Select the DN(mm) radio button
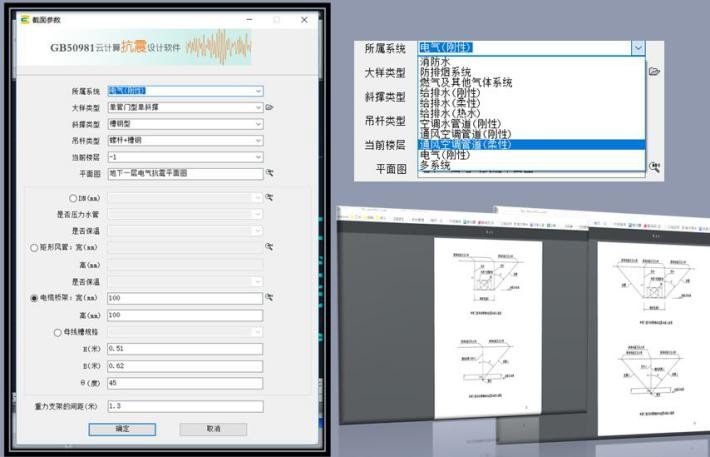Image resolution: width=710 pixels, height=457 pixels. pyautogui.click(x=73, y=198)
